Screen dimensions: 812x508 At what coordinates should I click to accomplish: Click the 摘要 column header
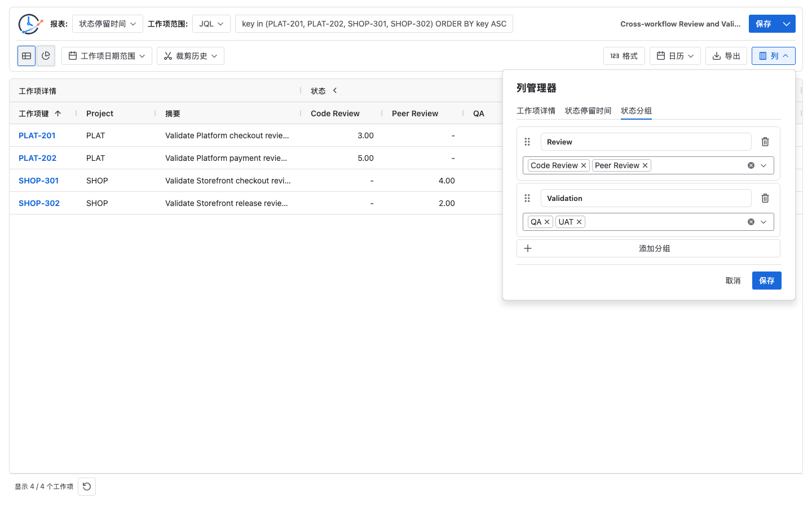173,113
